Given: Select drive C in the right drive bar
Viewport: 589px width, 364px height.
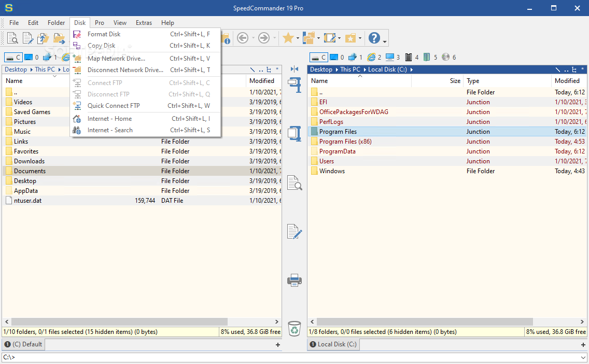Looking at the screenshot, I should point(318,57).
